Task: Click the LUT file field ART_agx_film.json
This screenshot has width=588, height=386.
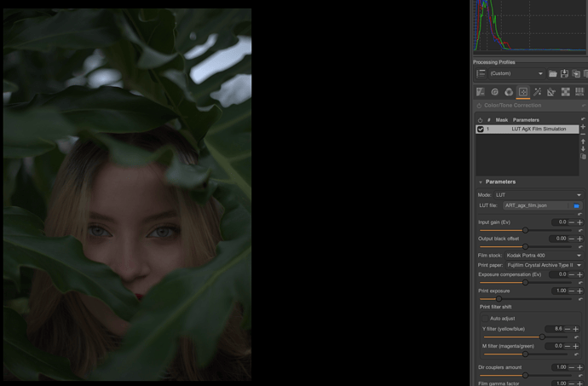Action: point(535,205)
